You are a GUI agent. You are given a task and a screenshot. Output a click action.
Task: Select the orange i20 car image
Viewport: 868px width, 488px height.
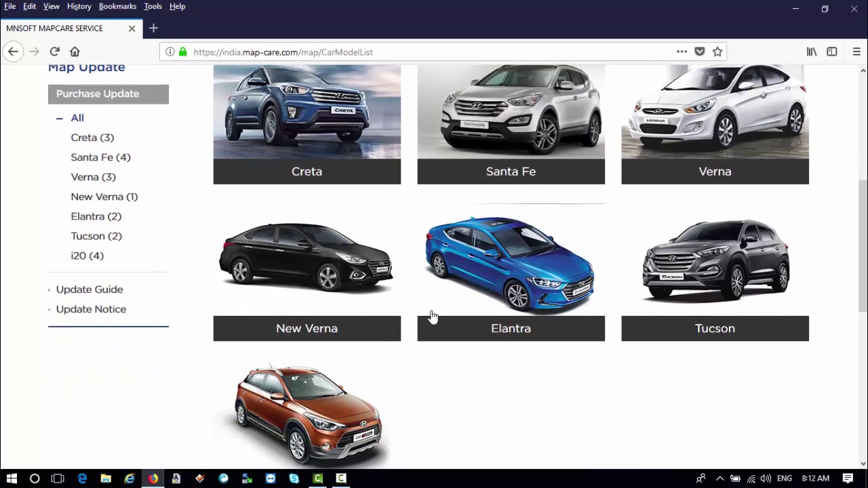pyautogui.click(x=307, y=413)
